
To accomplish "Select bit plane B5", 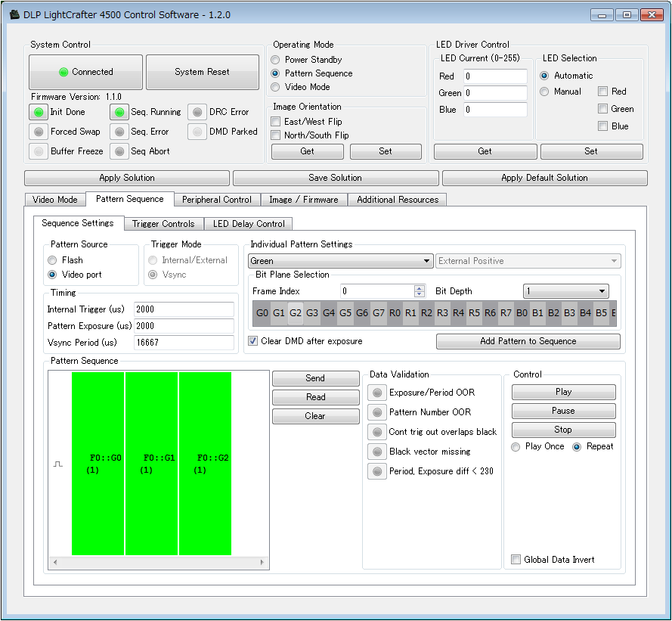I will (601, 313).
